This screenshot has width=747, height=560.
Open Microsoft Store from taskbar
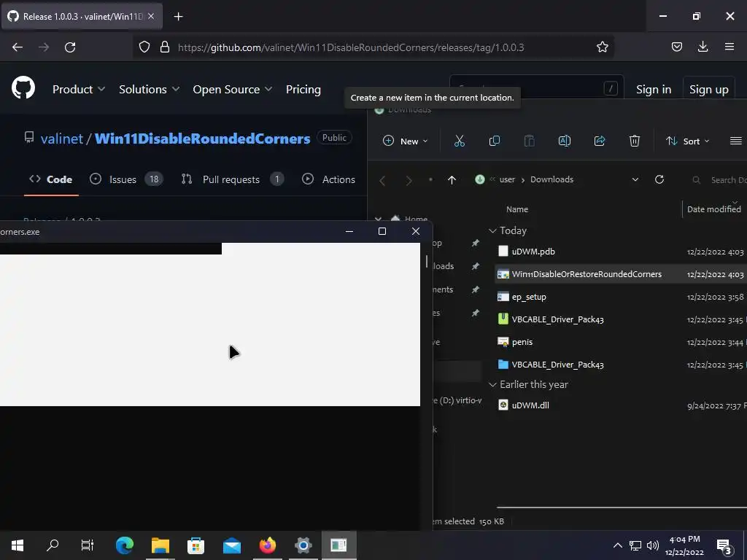[196, 545]
